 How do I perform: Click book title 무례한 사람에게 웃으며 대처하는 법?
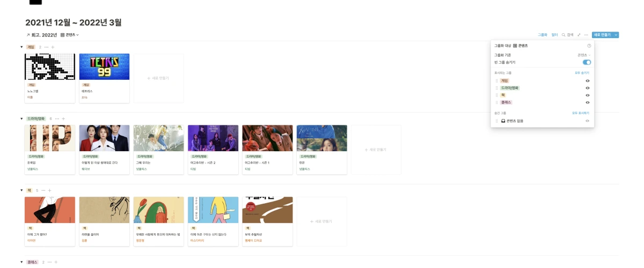pyautogui.click(x=158, y=234)
